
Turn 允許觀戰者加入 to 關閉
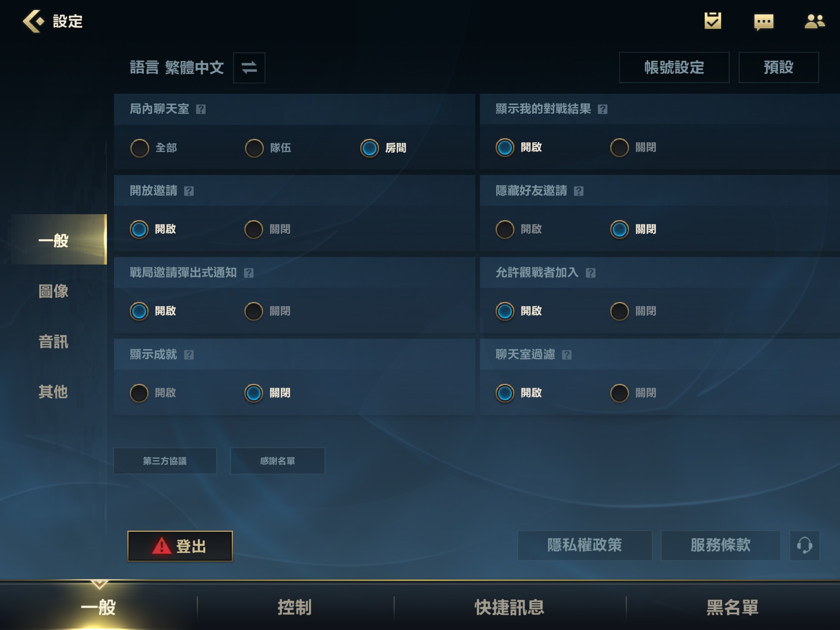pos(633,311)
